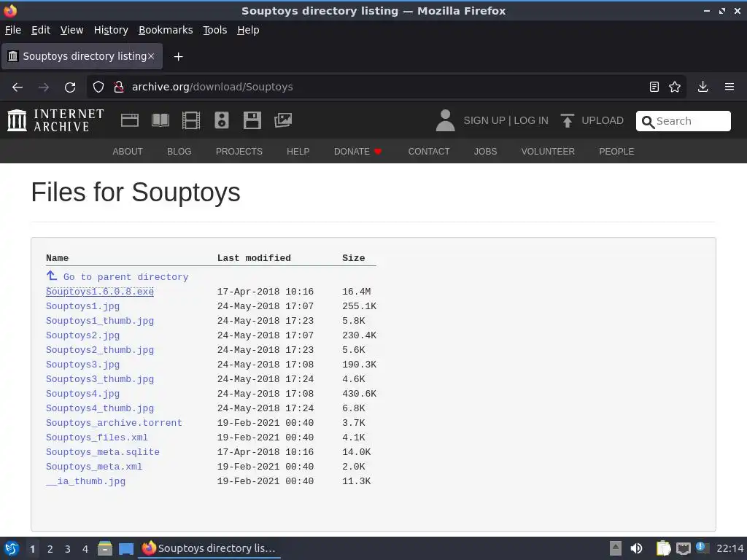Click the forward navigation arrow
Screen dimensions: 747x560
tap(43, 87)
